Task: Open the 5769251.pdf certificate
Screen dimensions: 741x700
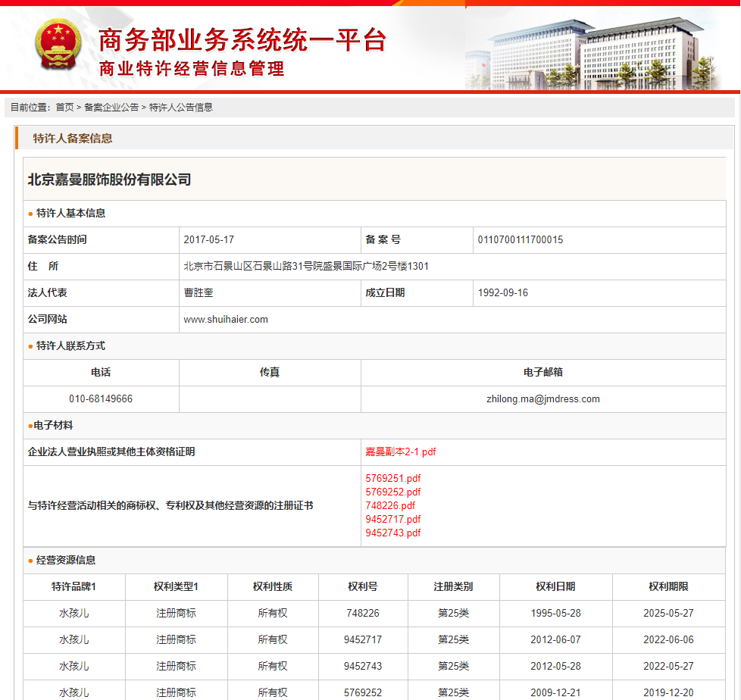Action: [392, 478]
